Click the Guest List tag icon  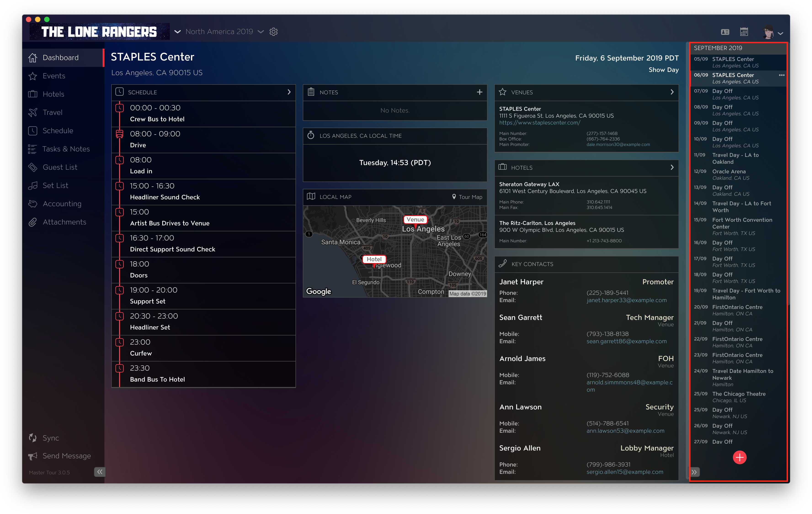point(33,167)
